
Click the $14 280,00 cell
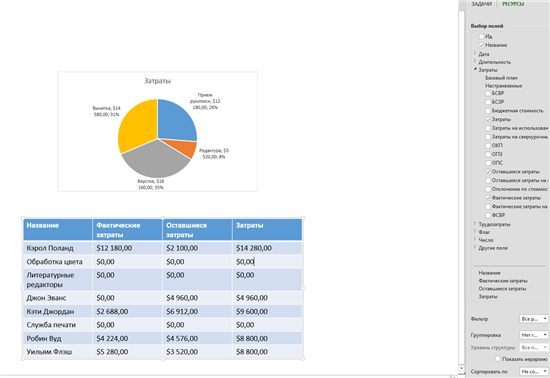267,248
